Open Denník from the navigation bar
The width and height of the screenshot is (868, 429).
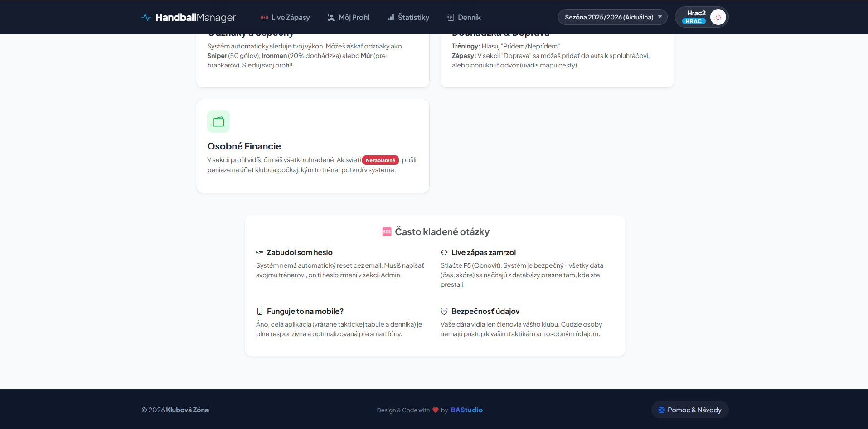pyautogui.click(x=464, y=17)
